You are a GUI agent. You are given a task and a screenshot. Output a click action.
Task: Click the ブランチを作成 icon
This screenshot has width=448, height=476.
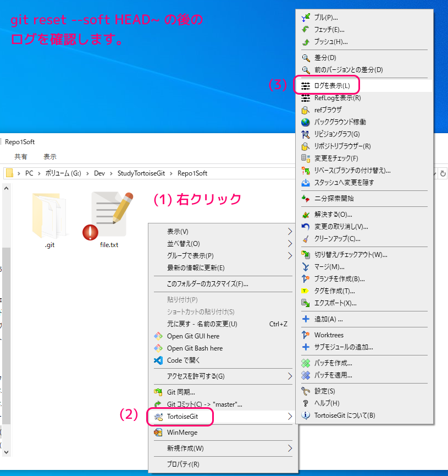[306, 278]
